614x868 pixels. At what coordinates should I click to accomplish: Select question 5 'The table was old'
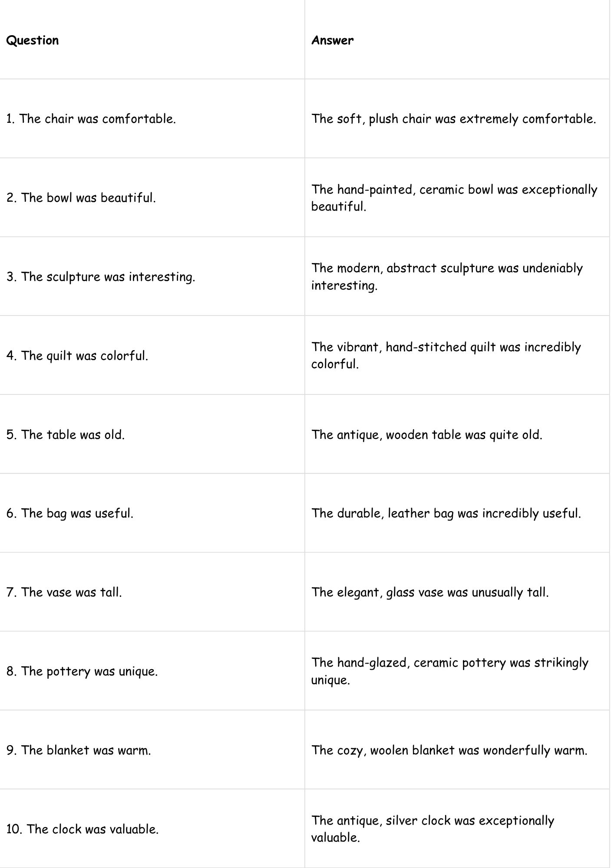66,435
